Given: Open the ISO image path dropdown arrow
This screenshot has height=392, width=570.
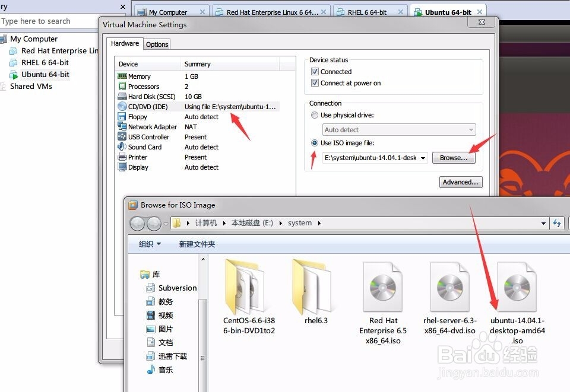Looking at the screenshot, I should 423,158.
